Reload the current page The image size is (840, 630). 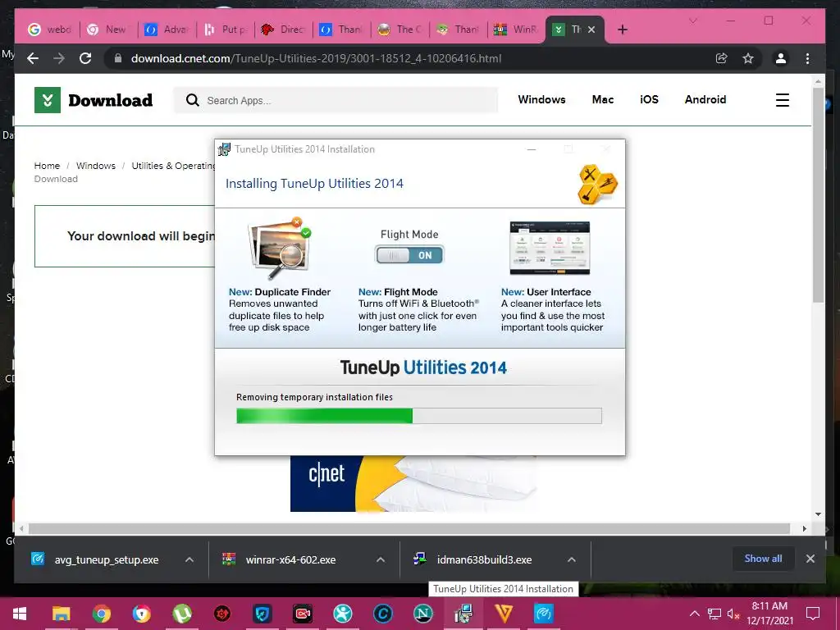click(85, 58)
